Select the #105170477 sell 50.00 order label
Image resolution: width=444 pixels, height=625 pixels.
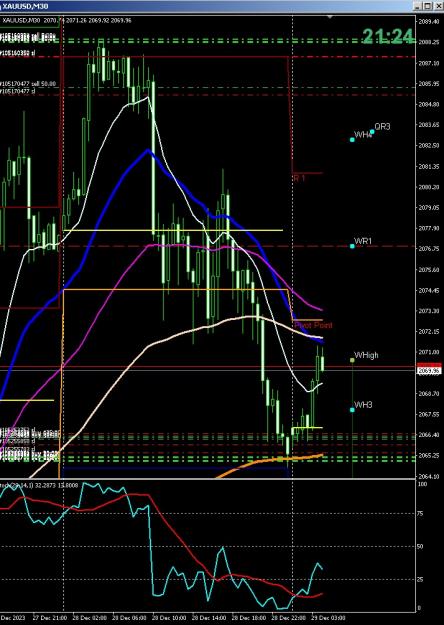tap(28, 84)
